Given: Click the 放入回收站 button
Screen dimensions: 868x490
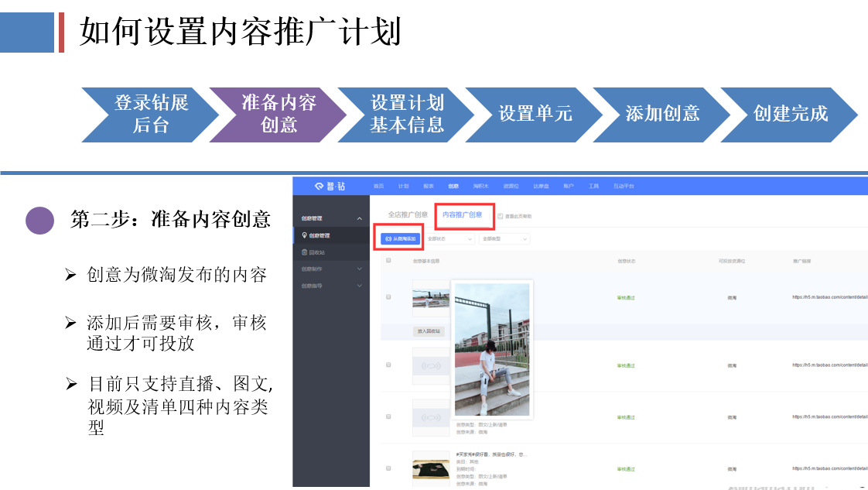Looking at the screenshot, I should click(429, 331).
